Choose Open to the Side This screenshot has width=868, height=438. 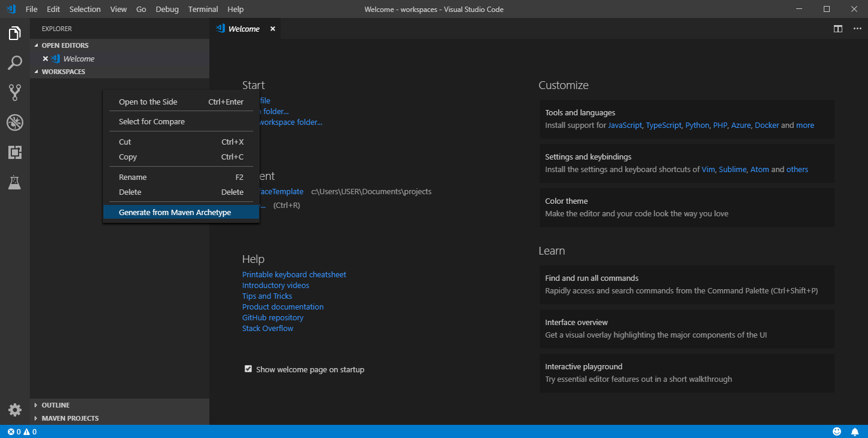click(x=181, y=102)
